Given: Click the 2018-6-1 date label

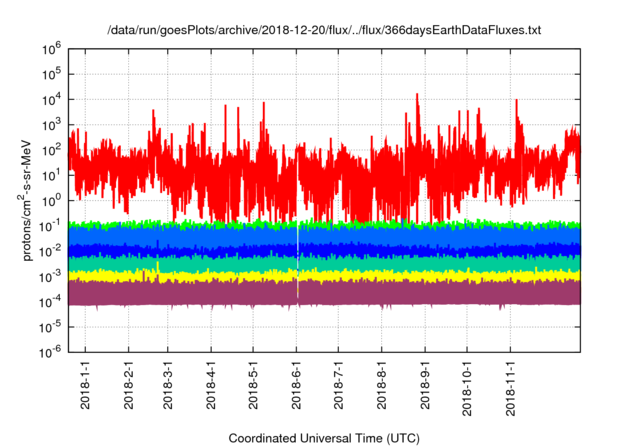Looking at the screenshot, I should pos(296,385).
